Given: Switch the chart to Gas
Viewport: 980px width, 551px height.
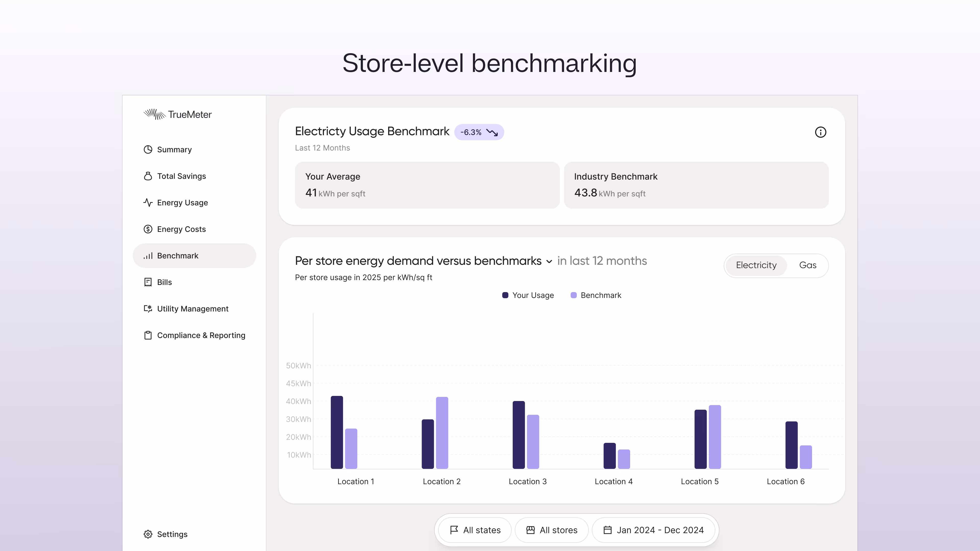Looking at the screenshot, I should click(808, 265).
